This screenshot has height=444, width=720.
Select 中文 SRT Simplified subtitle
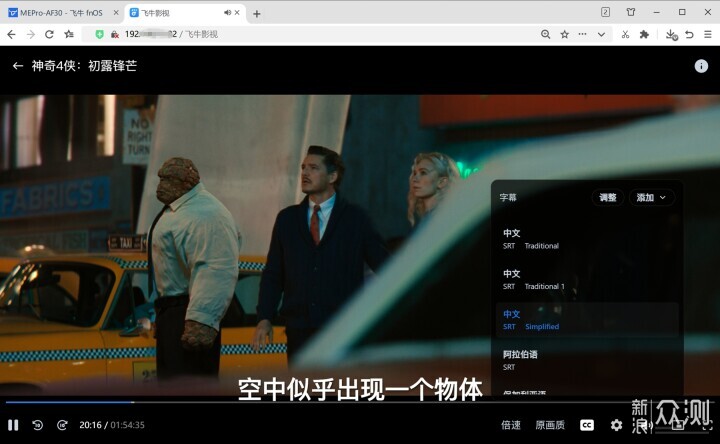(x=587, y=320)
